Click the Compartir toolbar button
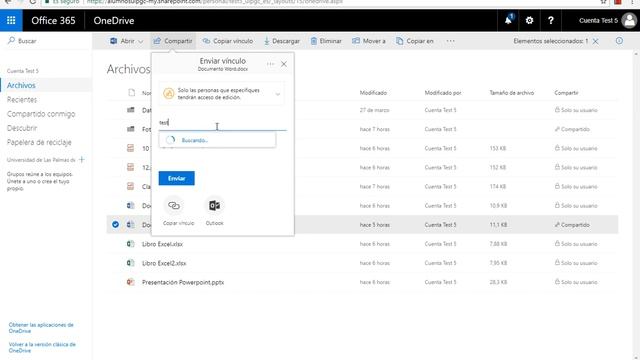Viewport: 640px width, 360px height. click(173, 41)
